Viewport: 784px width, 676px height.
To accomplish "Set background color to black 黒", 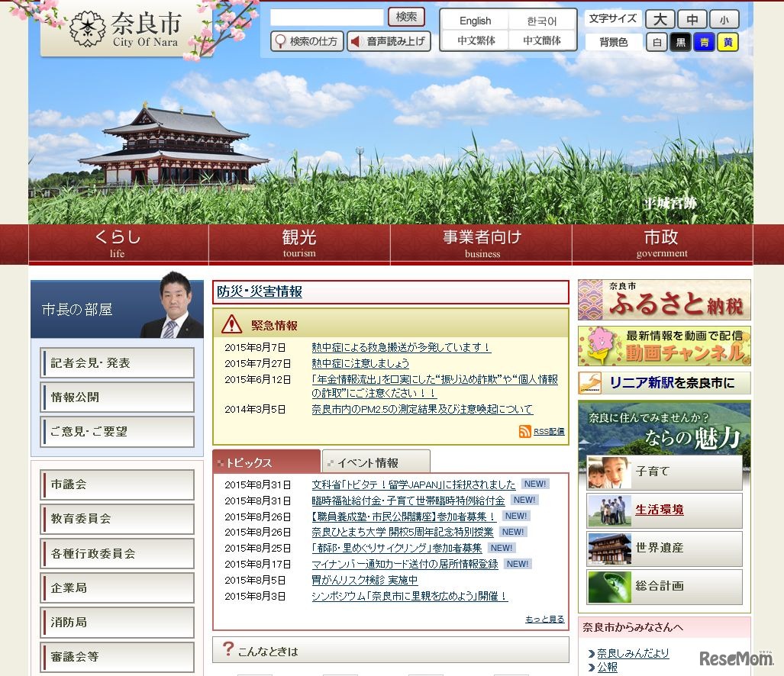I will (680, 43).
